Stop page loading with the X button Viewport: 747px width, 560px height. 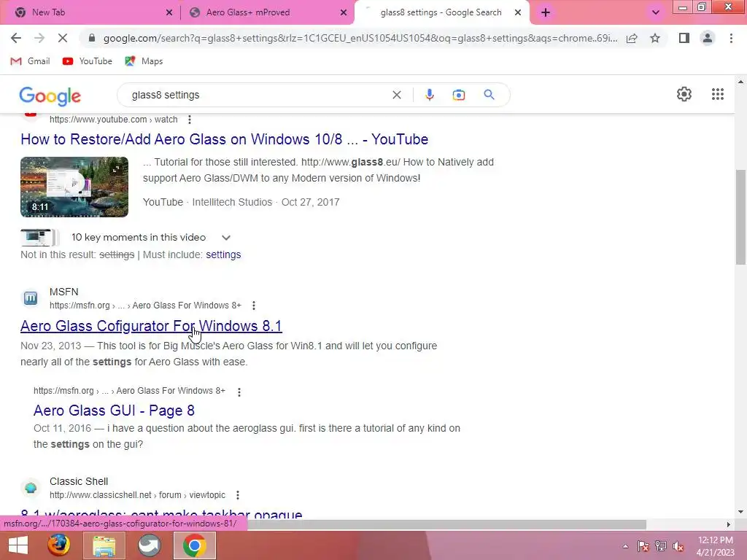63,38
